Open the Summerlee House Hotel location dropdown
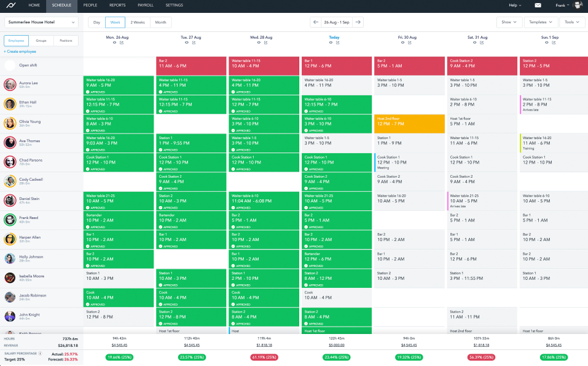This screenshot has height=366, width=588. [x=41, y=22]
